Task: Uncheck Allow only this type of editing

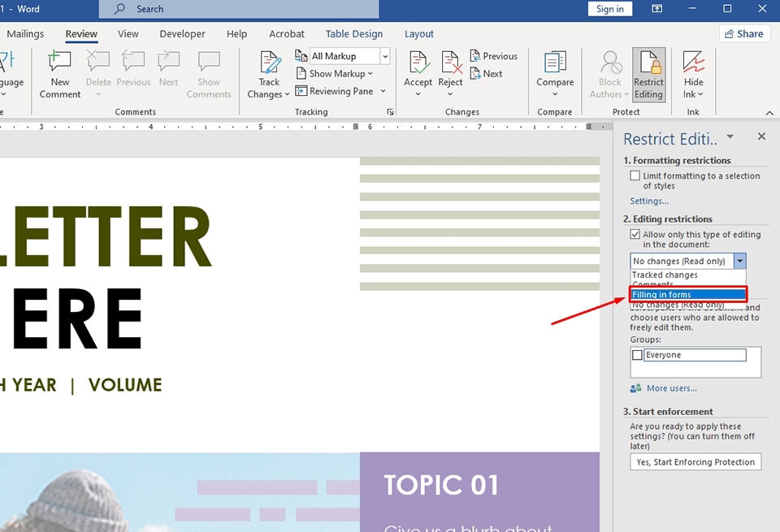Action: coord(635,235)
